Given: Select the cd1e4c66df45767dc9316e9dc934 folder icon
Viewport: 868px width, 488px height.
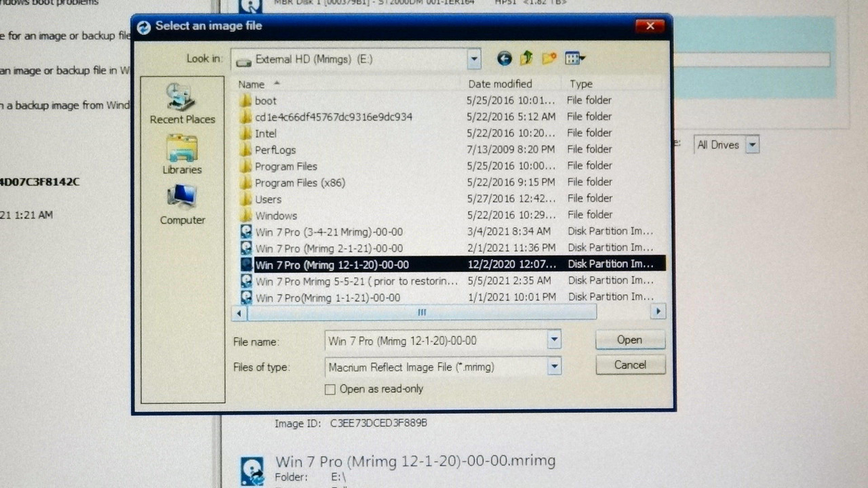Looking at the screenshot, I should [x=246, y=117].
